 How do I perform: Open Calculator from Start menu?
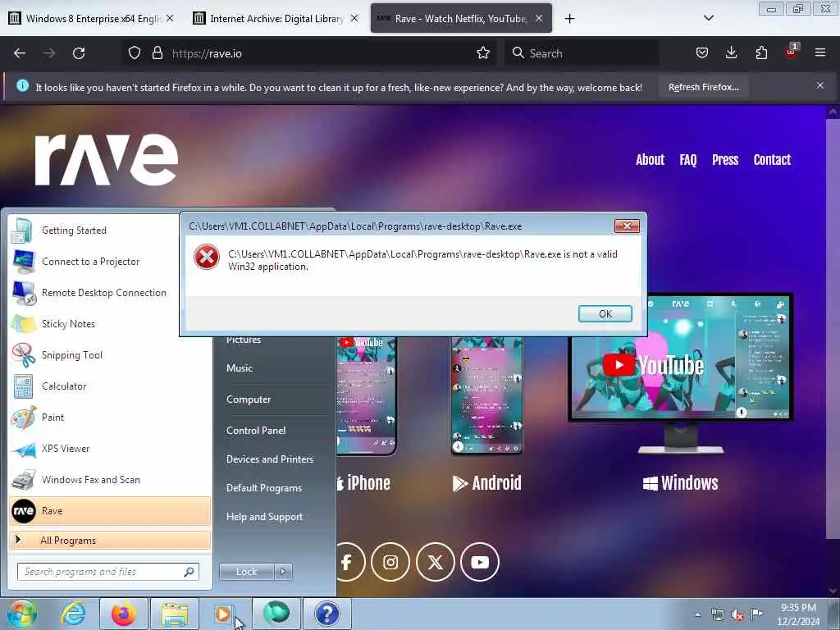110,386
